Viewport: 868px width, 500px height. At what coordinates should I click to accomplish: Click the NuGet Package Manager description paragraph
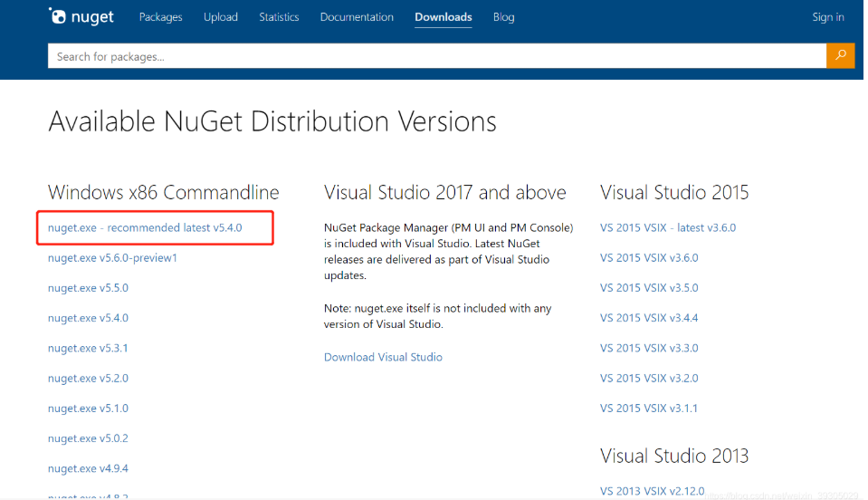click(x=448, y=252)
